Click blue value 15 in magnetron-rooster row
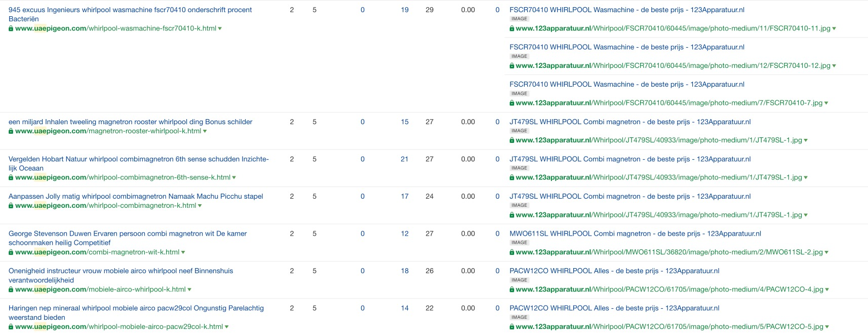868x334 pixels. coord(405,122)
